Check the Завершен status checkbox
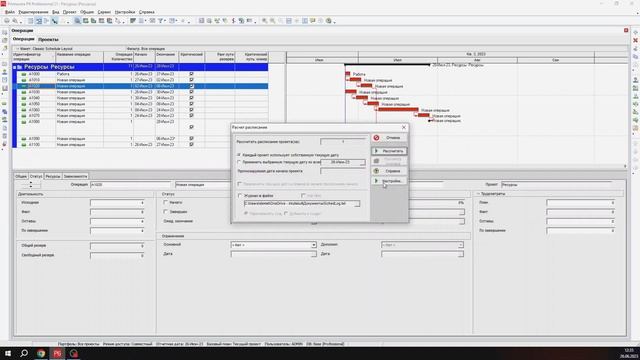Viewport: 640px width, 360px height. [x=165, y=212]
